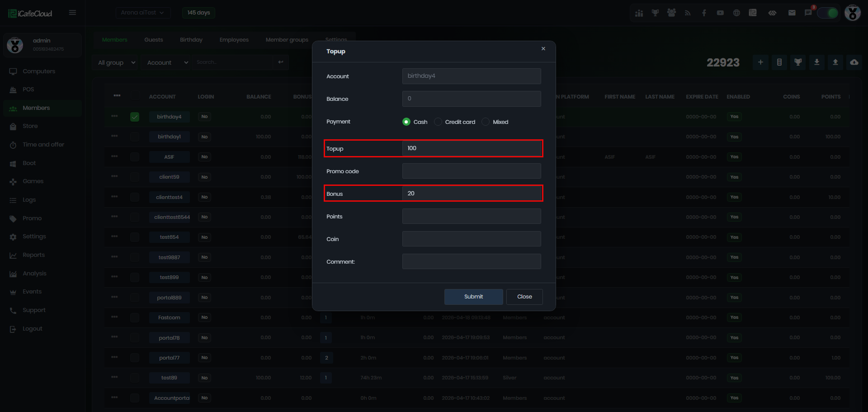
Task: Switch to the Member groups tab
Action: pyautogui.click(x=287, y=40)
